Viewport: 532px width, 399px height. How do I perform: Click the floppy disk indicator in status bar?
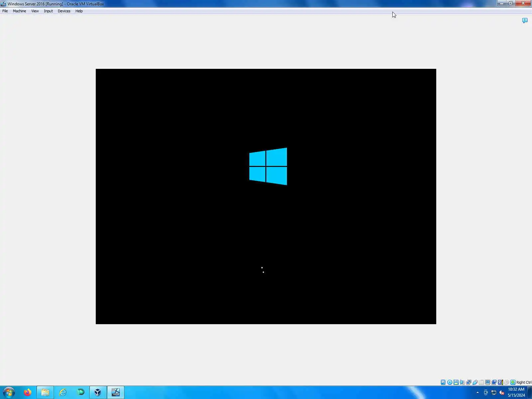tap(456, 382)
